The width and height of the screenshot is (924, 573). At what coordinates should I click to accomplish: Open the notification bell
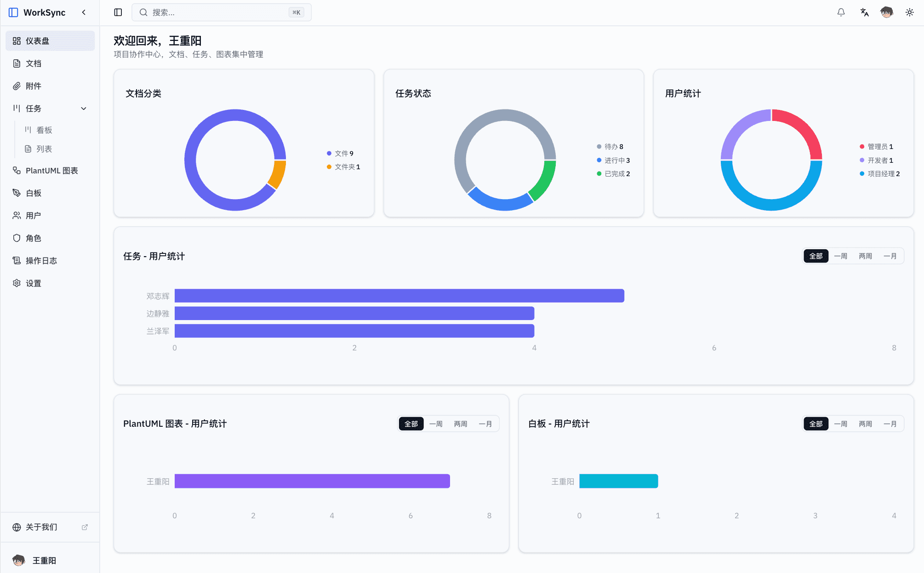point(840,12)
